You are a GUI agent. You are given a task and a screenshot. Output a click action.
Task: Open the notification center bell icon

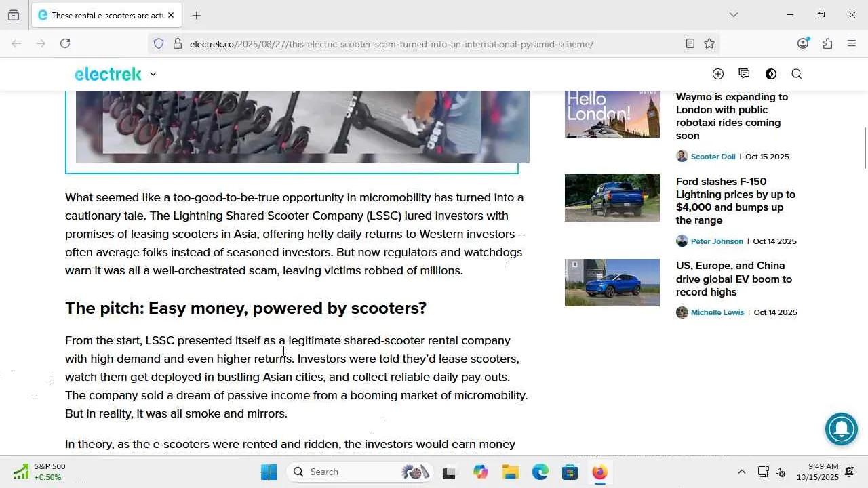[x=850, y=472]
